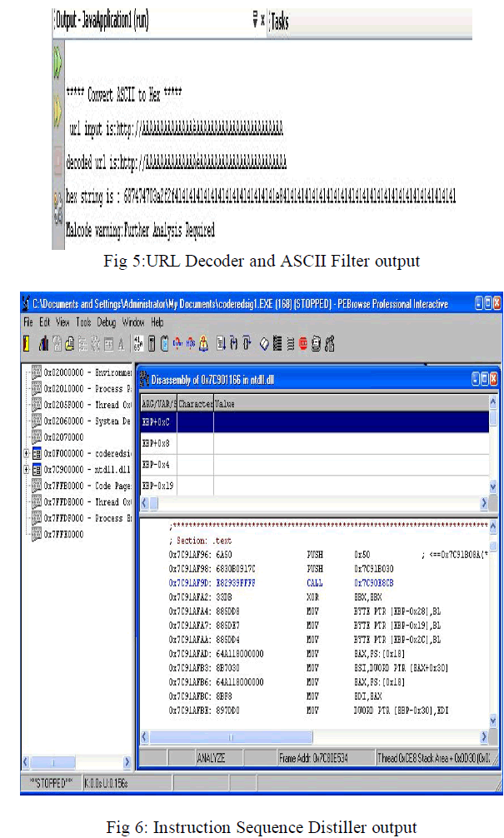
Task: Click the yellow double-arrow icon in Output sidebar
Action: click(57, 107)
